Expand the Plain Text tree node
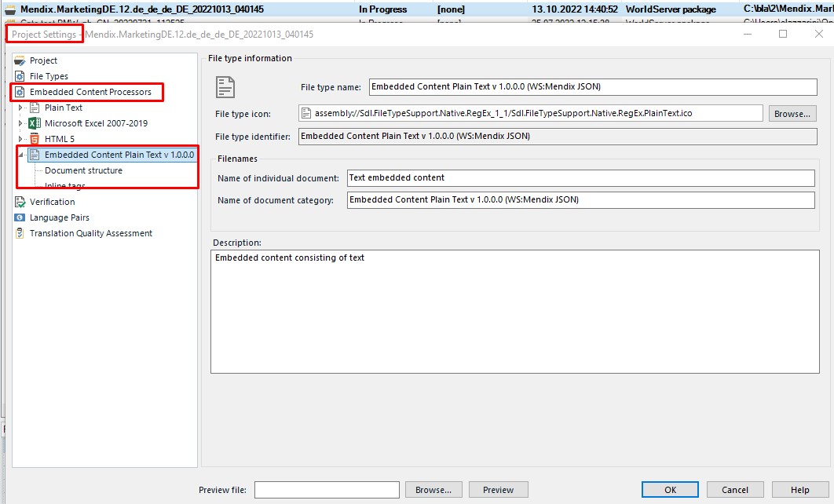834x504 pixels. 20,108
